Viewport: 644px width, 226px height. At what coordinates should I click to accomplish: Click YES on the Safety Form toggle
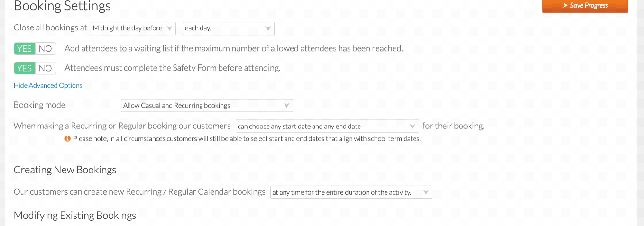coord(25,68)
